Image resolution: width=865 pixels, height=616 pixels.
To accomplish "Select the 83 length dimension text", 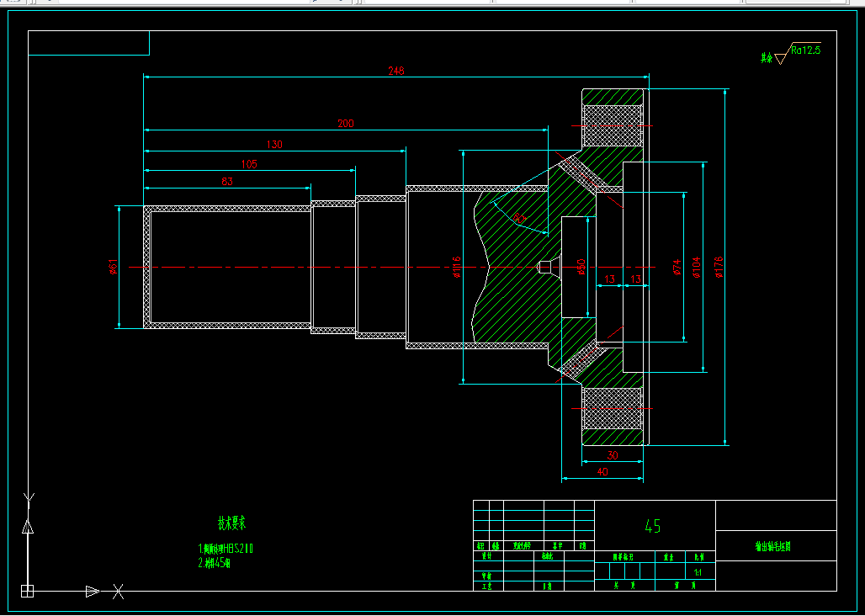I will coord(227,182).
